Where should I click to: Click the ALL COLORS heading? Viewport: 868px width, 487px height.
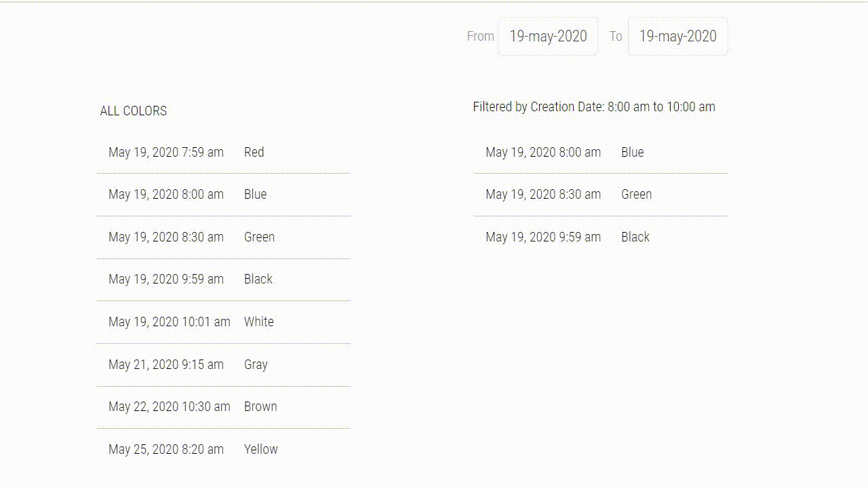[x=133, y=111]
